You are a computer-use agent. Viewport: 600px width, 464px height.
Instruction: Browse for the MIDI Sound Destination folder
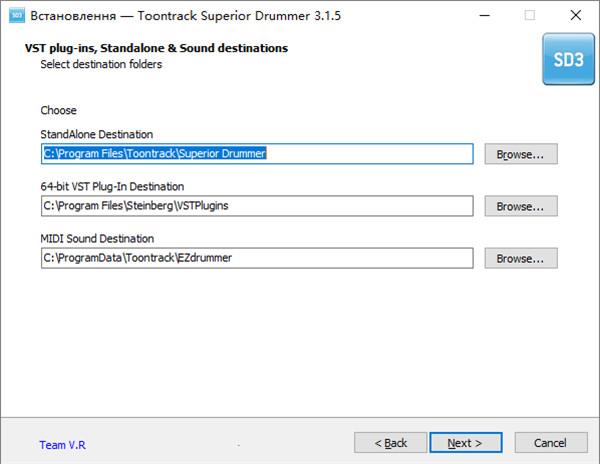click(521, 258)
